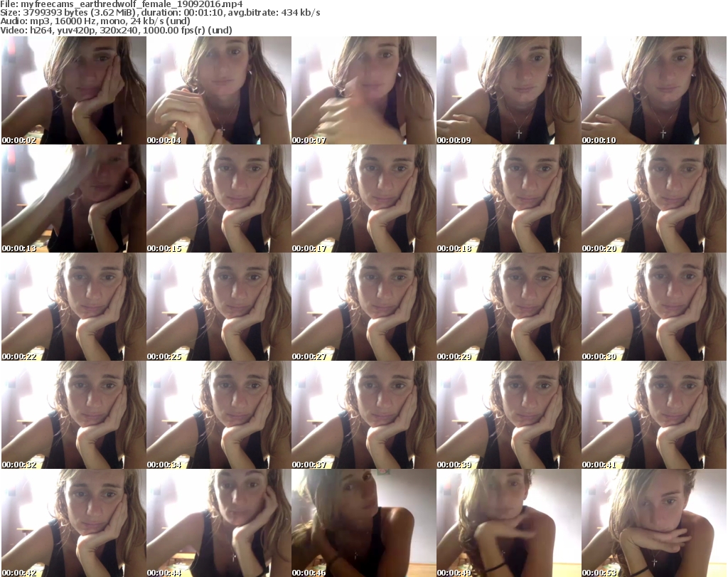Click the frame marked 00:00:37

click(x=363, y=415)
